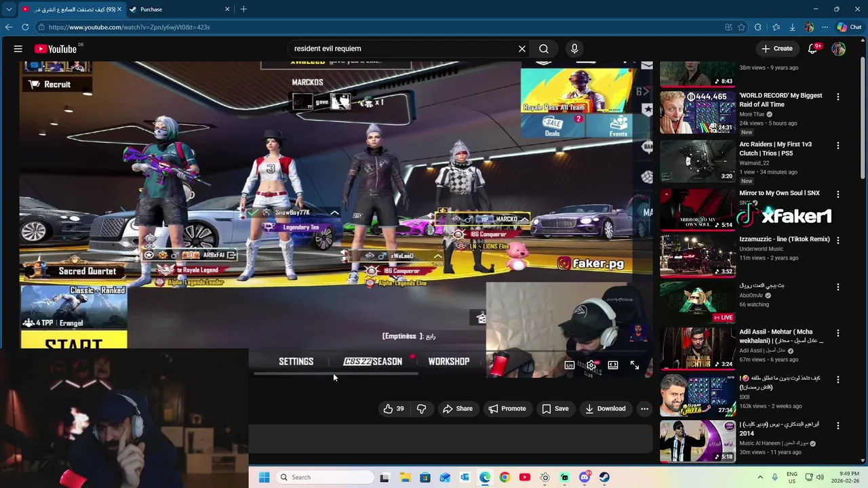Open 'WORLD RECORD' My Biggest Raid thumbnail
Image resolution: width=868 pixels, height=488 pixels.
point(697,113)
